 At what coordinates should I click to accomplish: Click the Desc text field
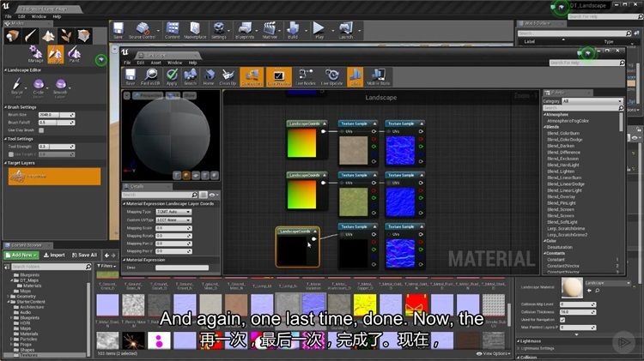(x=182, y=268)
